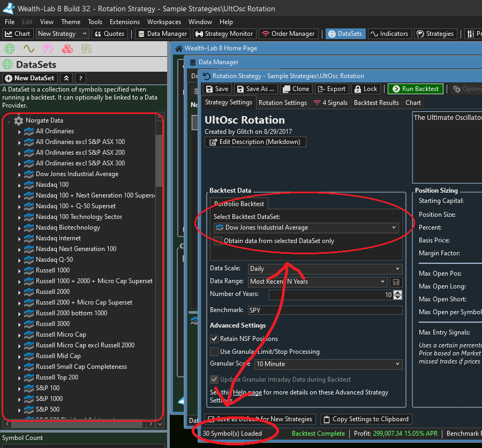
Task: Click the Benchmark symbol field
Action: coord(325,310)
